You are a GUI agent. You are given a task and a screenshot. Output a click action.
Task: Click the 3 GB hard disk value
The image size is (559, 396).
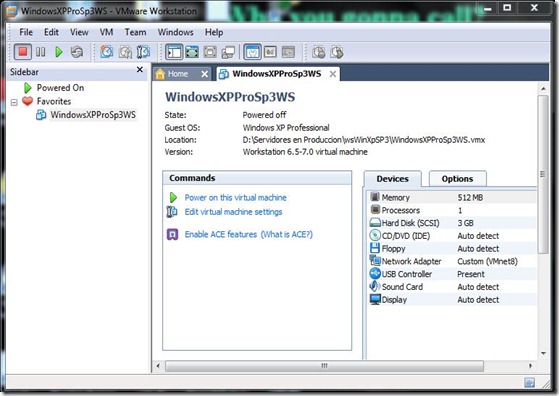click(x=466, y=223)
